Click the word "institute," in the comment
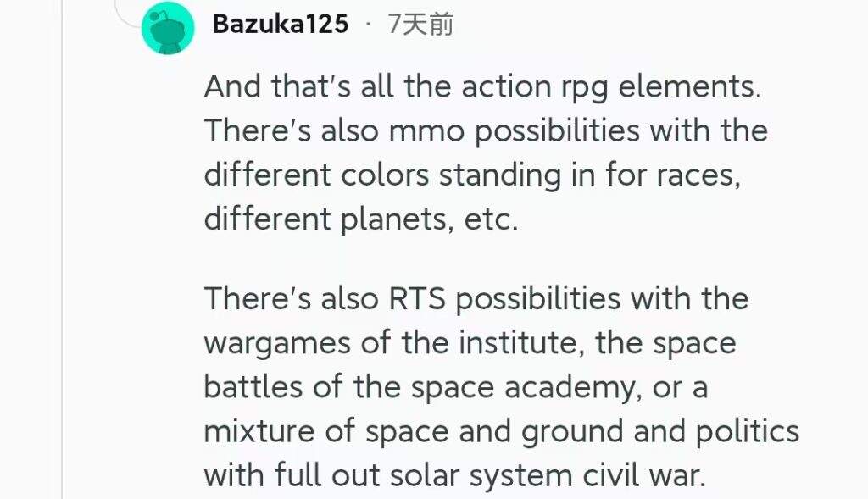Screen dimensions: 868x499 tap(521, 343)
